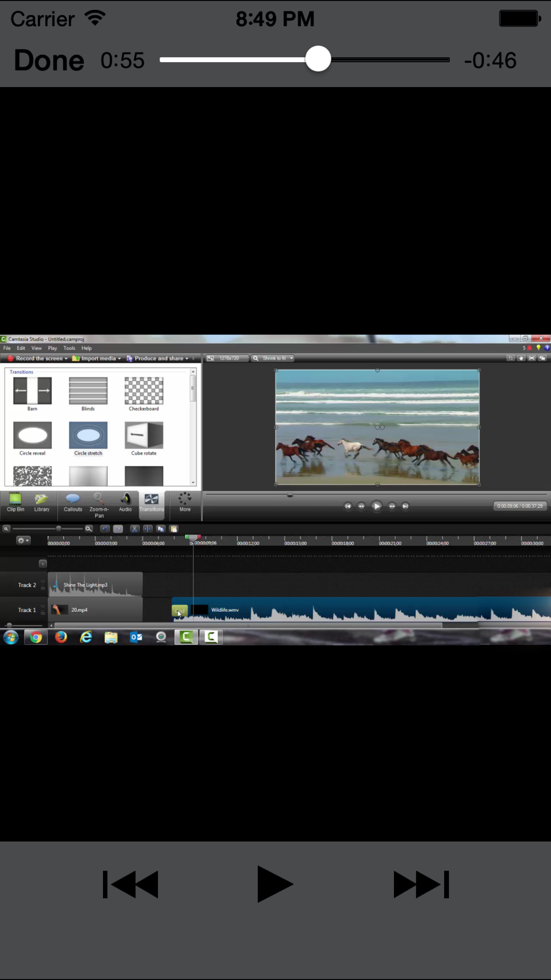This screenshot has height=980, width=551.
Task: Skip to previous track in player
Action: [x=131, y=884]
